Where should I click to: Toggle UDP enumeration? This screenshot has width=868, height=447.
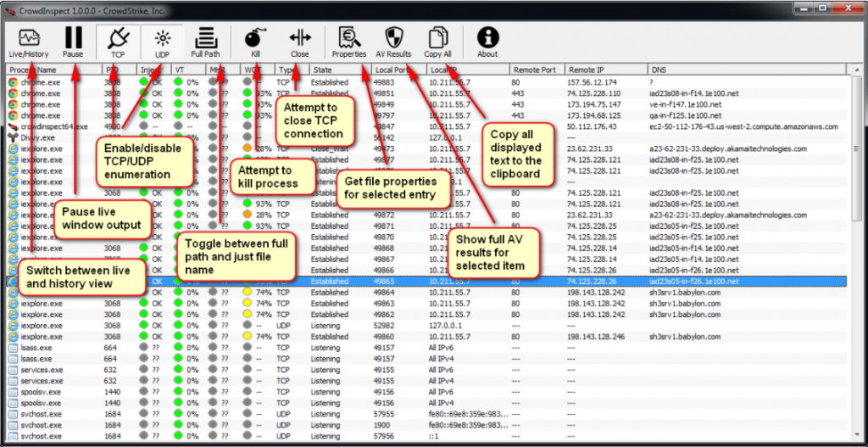162,42
